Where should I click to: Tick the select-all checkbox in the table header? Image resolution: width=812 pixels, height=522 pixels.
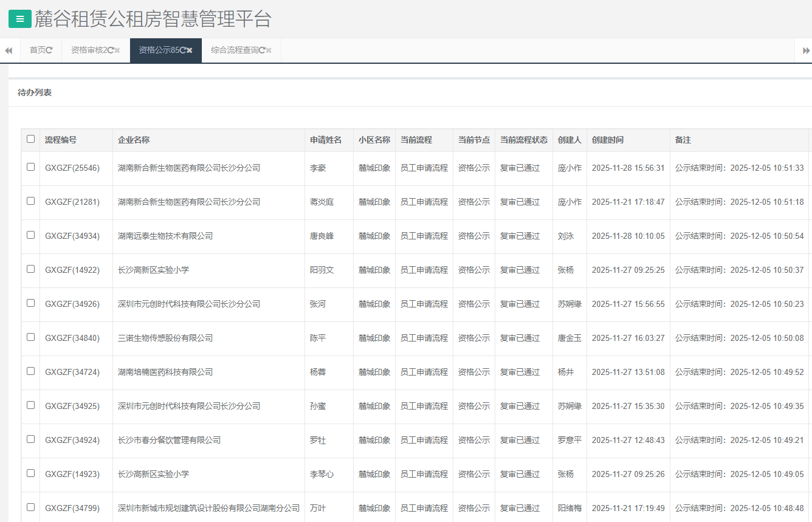[31, 139]
